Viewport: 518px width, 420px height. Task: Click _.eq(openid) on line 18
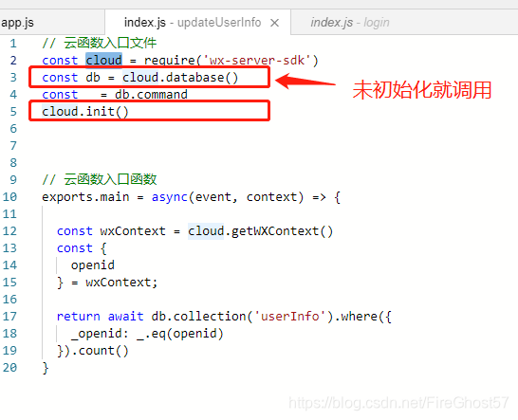pyautogui.click(x=180, y=334)
